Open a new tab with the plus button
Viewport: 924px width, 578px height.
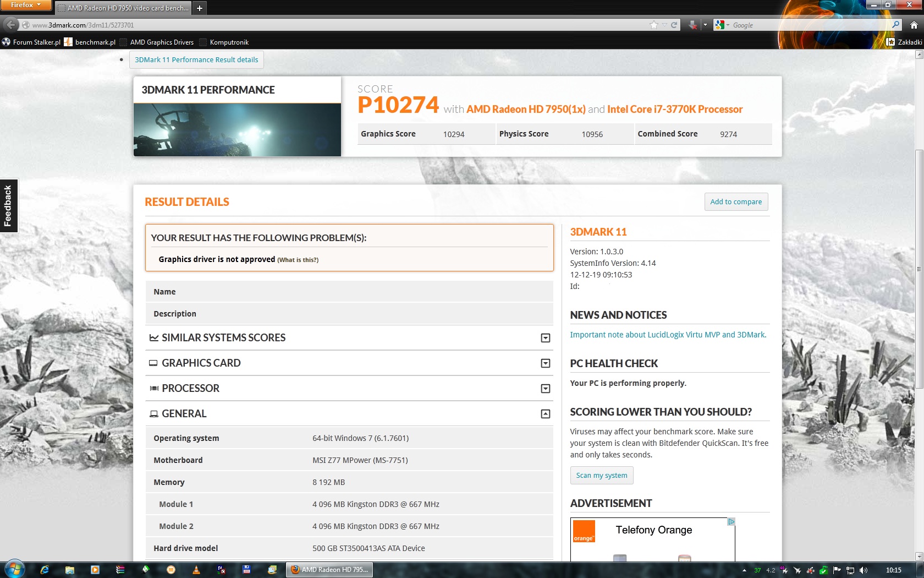point(200,8)
